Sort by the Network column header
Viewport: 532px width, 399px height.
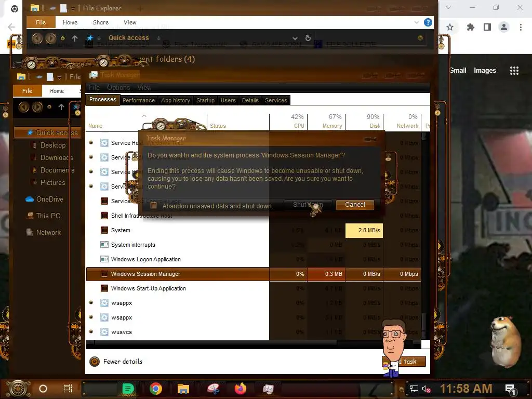coord(403,122)
